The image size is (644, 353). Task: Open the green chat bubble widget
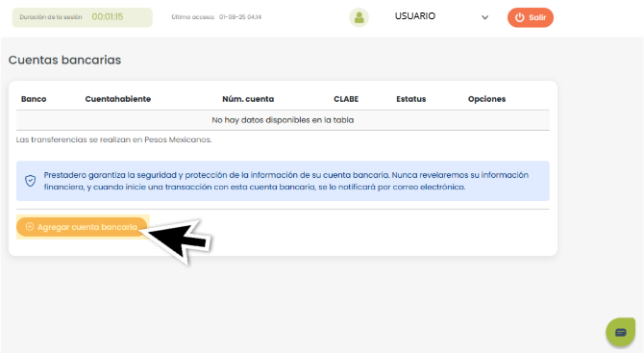pyautogui.click(x=621, y=332)
